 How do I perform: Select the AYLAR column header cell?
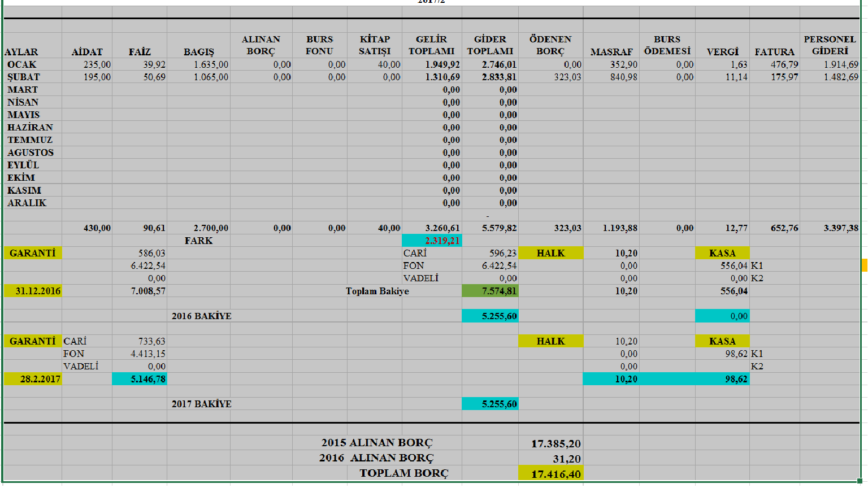pos(33,45)
